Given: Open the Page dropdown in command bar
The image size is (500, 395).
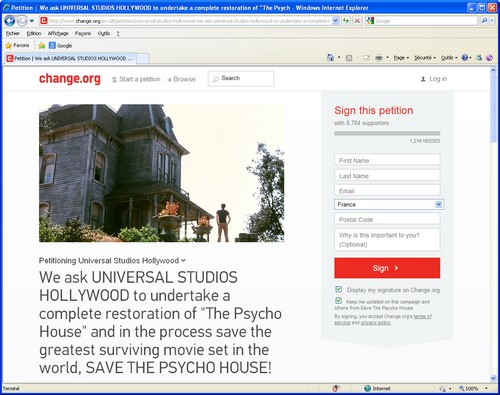Looking at the screenshot, I should pyautogui.click(x=401, y=58).
